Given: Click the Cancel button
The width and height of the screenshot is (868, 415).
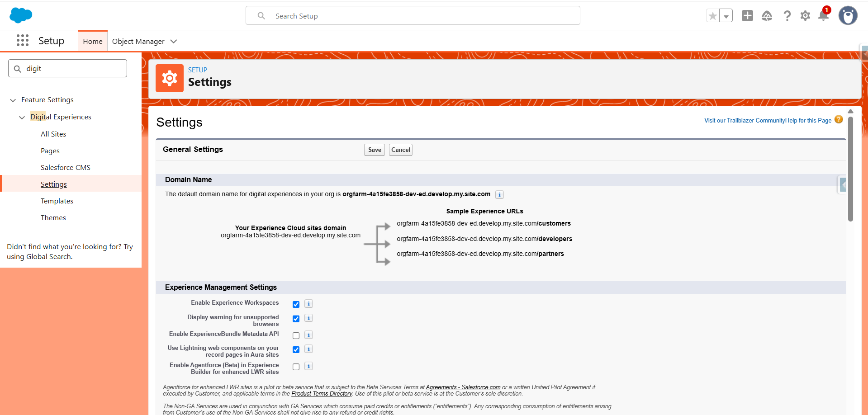Looking at the screenshot, I should pyautogui.click(x=401, y=150).
